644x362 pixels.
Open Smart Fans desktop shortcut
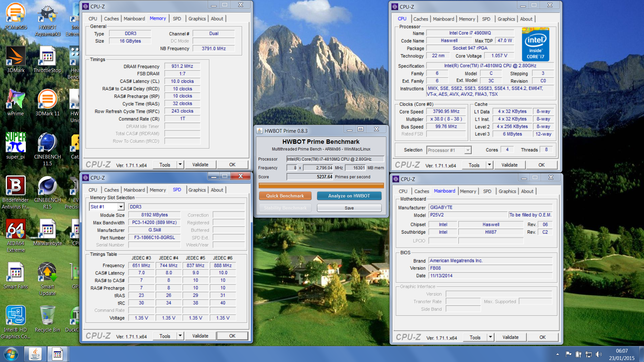click(x=15, y=276)
